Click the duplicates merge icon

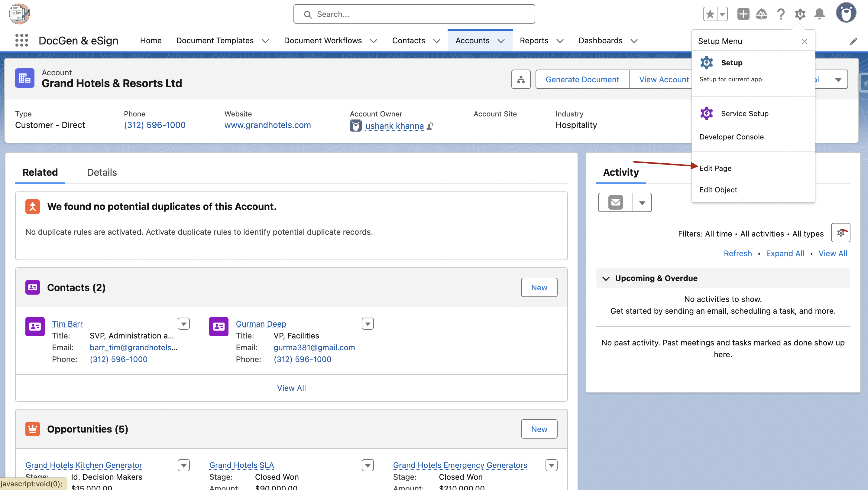[33, 206]
